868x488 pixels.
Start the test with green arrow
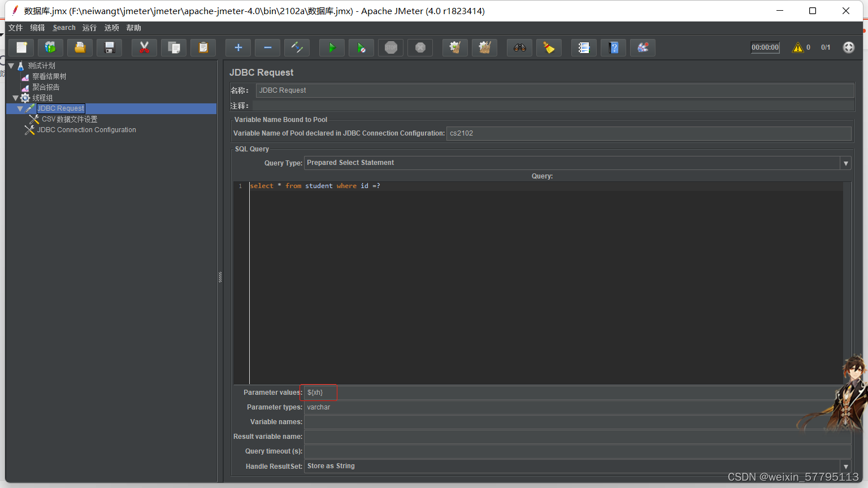(x=332, y=48)
